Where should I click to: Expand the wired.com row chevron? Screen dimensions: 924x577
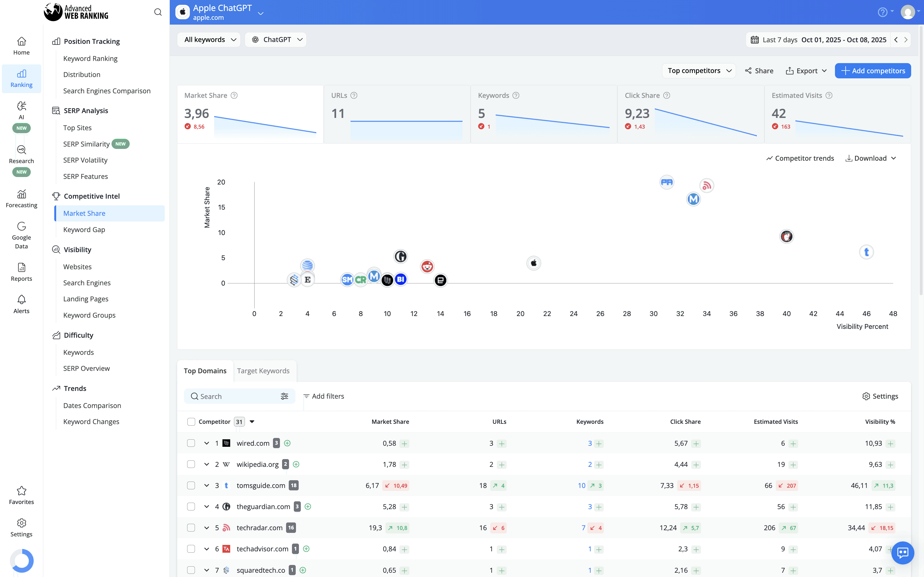[206, 443]
